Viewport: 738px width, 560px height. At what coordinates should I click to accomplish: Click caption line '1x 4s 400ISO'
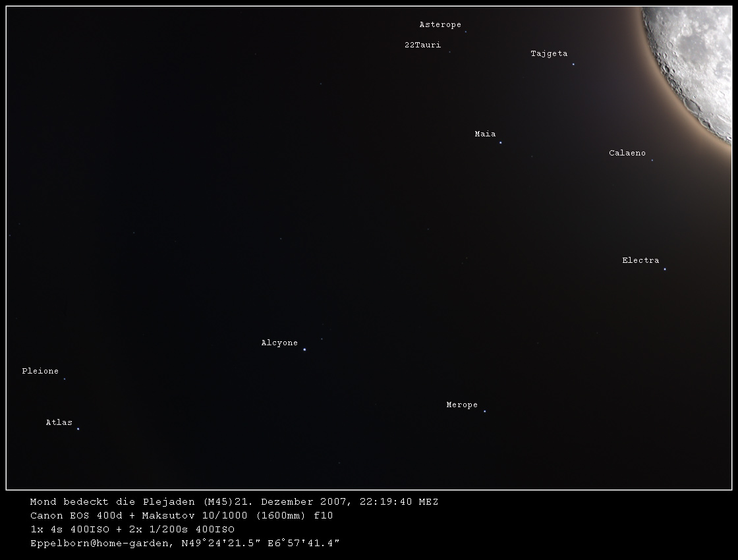pyautogui.click(x=132, y=529)
